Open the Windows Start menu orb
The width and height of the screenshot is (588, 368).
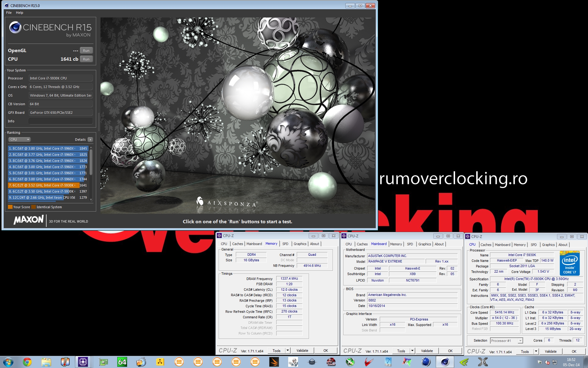click(8, 362)
